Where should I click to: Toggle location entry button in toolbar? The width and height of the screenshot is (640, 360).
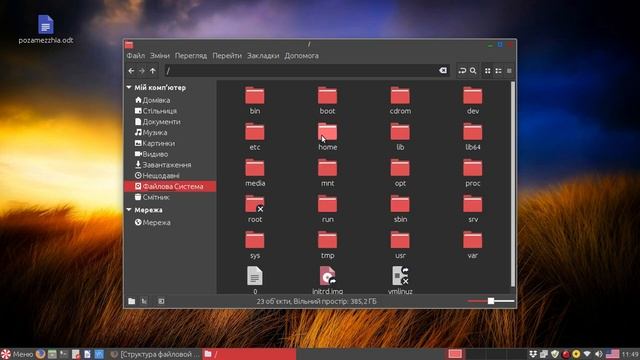(x=462, y=71)
